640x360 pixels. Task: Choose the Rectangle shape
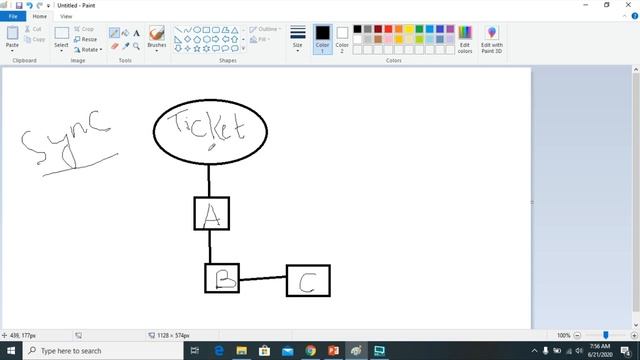coord(206,30)
